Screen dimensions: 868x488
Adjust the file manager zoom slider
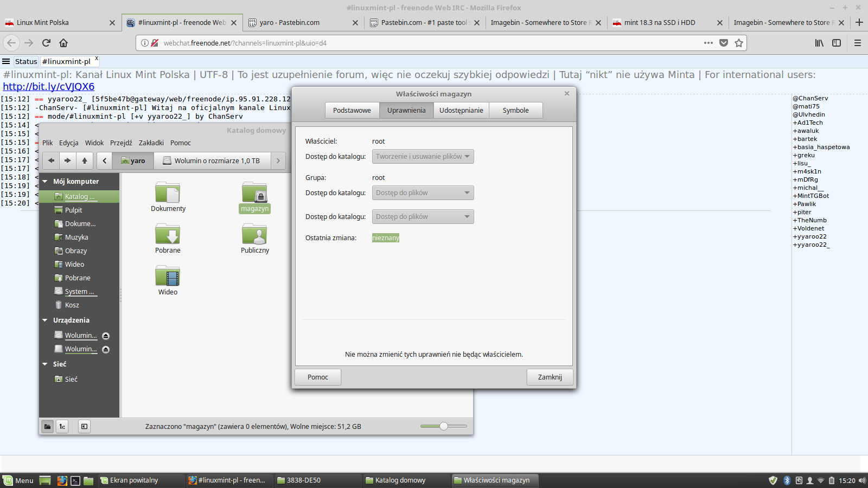click(444, 426)
